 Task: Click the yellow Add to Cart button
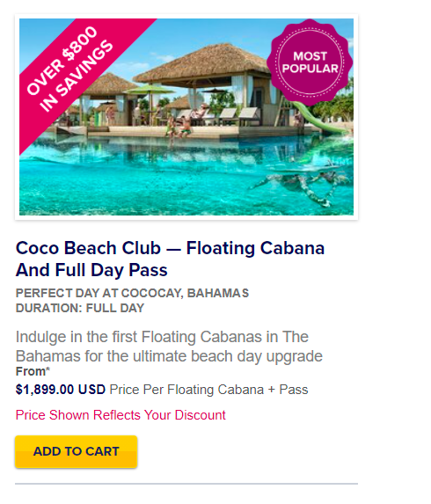pos(77,451)
